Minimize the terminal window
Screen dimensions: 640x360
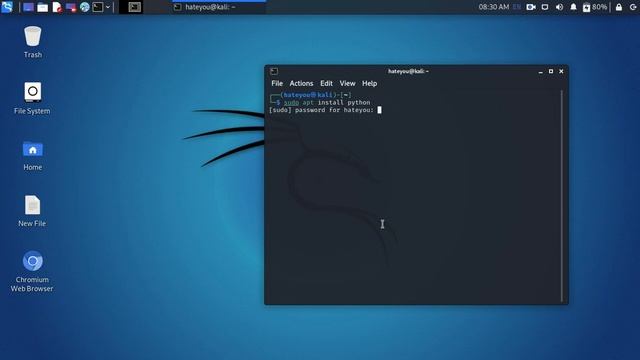coord(540,71)
